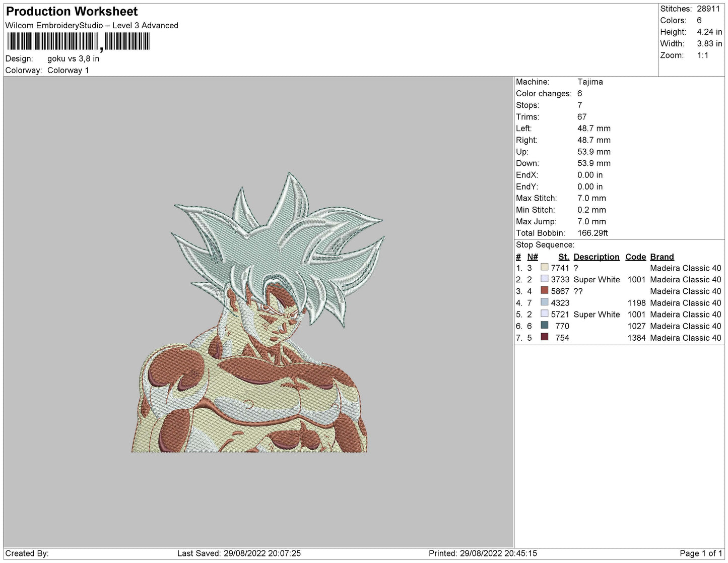Screen dimensions: 728x563
Task: Click the 'EndX:' label
Action: click(x=527, y=174)
